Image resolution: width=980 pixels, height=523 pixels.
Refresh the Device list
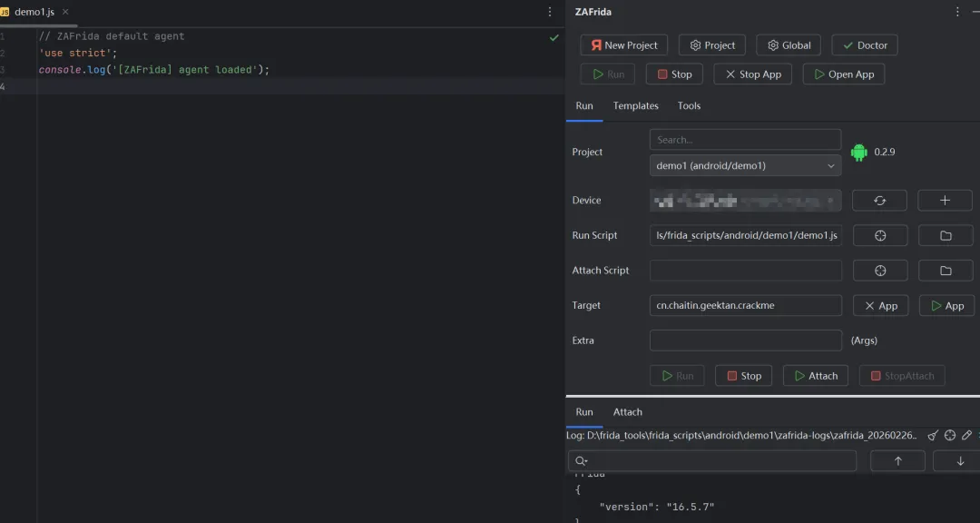[879, 201]
